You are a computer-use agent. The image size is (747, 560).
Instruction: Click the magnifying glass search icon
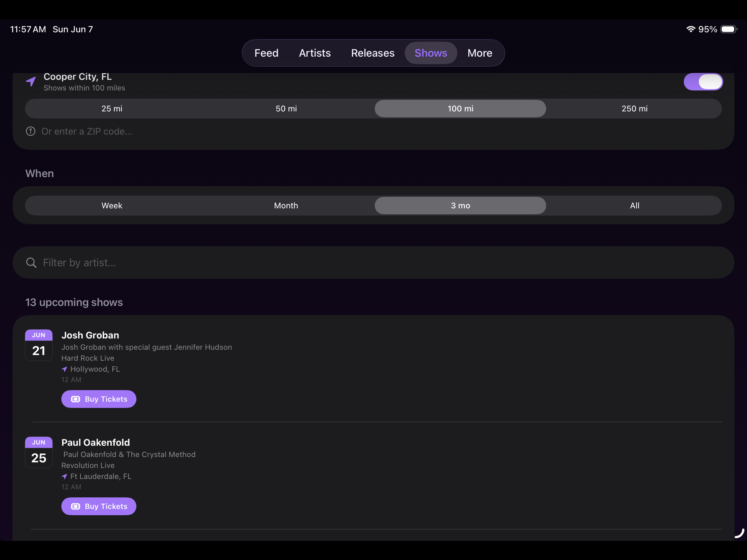31,262
